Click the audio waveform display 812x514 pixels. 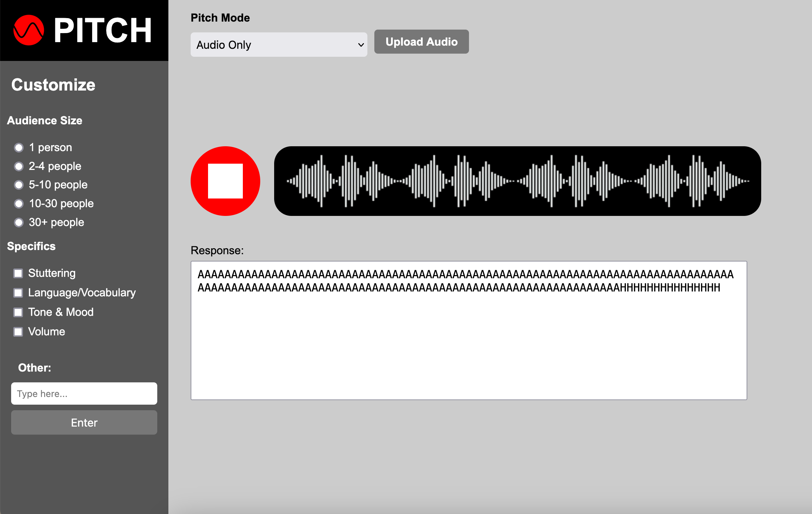point(517,181)
